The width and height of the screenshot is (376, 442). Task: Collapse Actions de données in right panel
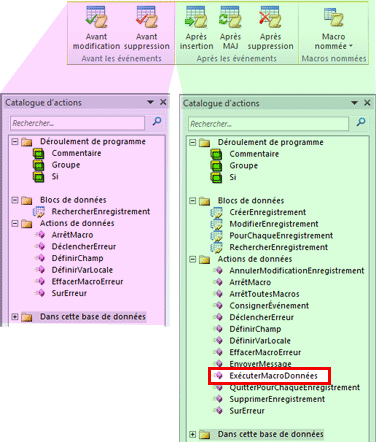(192, 259)
